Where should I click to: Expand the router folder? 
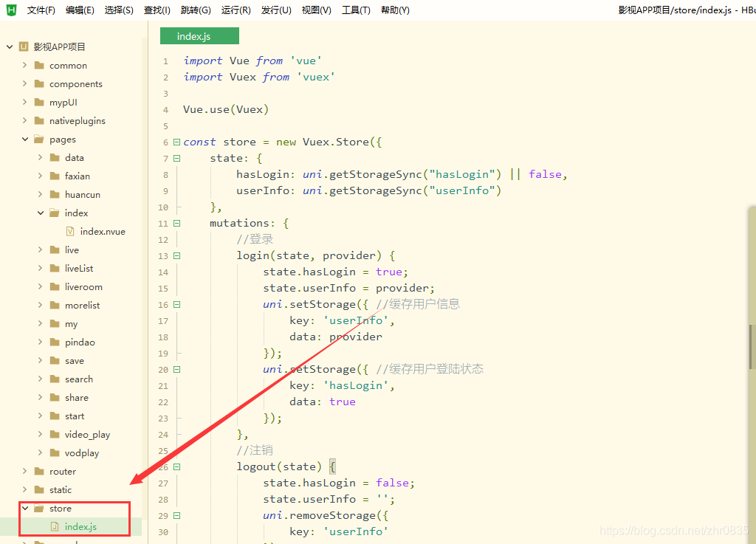tap(24, 471)
